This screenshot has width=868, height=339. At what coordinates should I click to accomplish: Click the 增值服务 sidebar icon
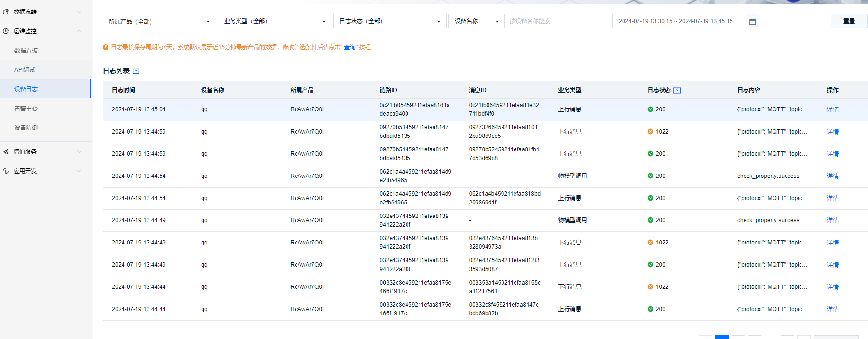[6, 152]
